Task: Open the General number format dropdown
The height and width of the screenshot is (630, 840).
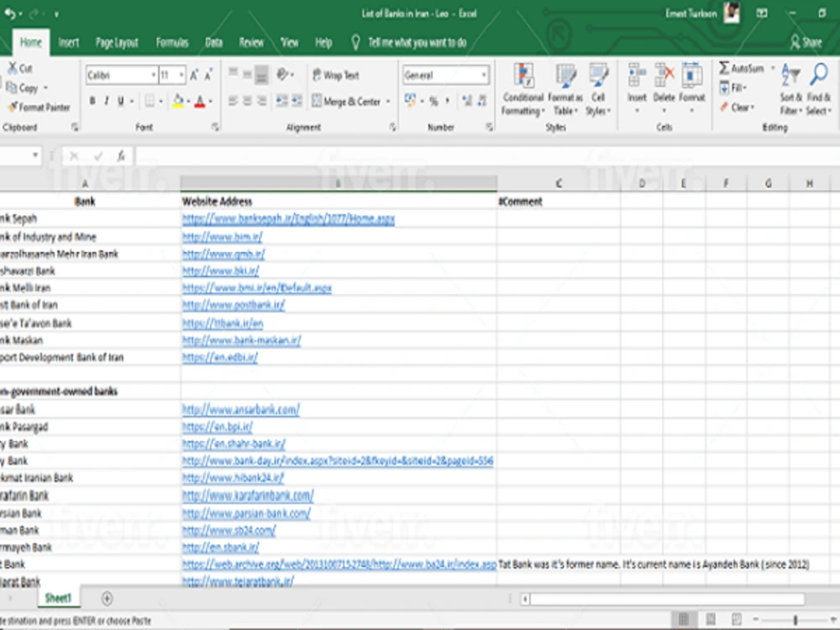Action: (x=484, y=75)
